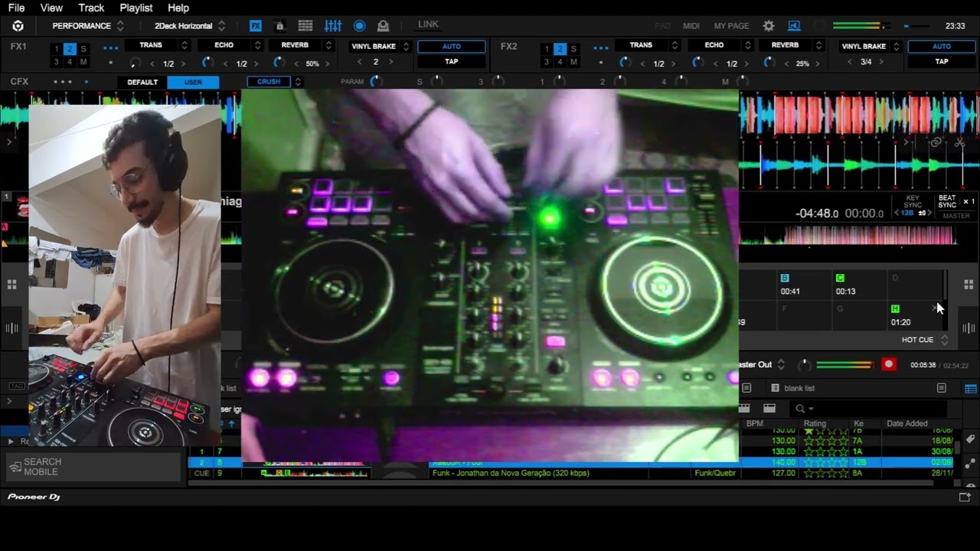Open the Help menu
This screenshot has height=551, width=980.
tap(178, 8)
